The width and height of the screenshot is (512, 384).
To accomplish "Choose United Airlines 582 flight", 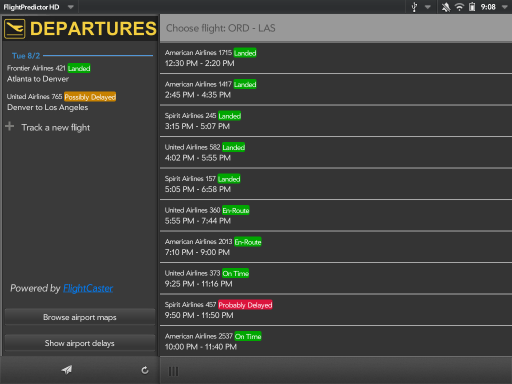I will (336, 152).
